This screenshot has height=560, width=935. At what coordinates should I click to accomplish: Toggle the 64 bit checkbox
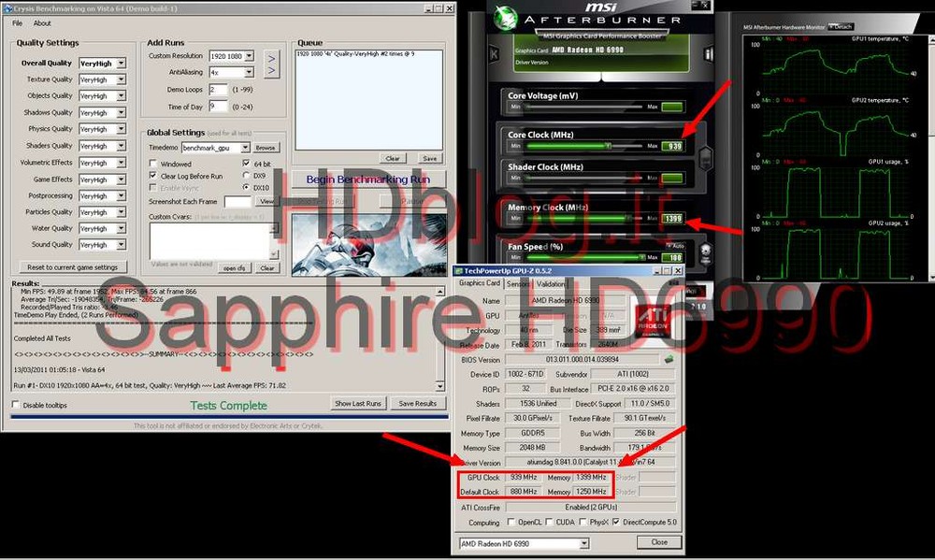(x=246, y=164)
